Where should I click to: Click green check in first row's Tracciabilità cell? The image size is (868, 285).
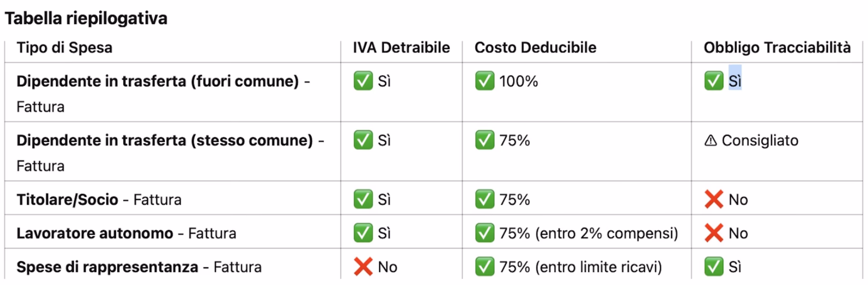click(x=713, y=81)
